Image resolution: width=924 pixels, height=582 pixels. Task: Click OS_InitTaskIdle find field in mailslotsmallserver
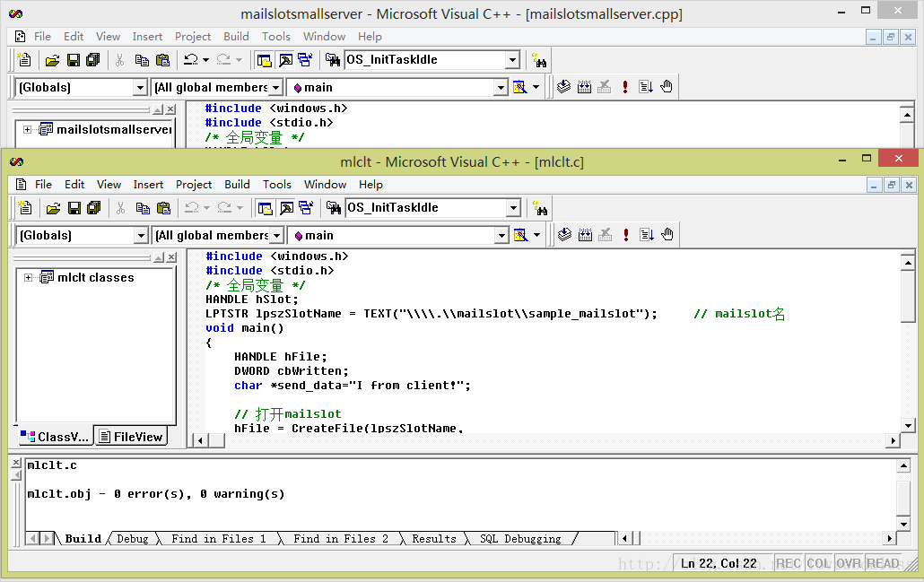pyautogui.click(x=425, y=59)
